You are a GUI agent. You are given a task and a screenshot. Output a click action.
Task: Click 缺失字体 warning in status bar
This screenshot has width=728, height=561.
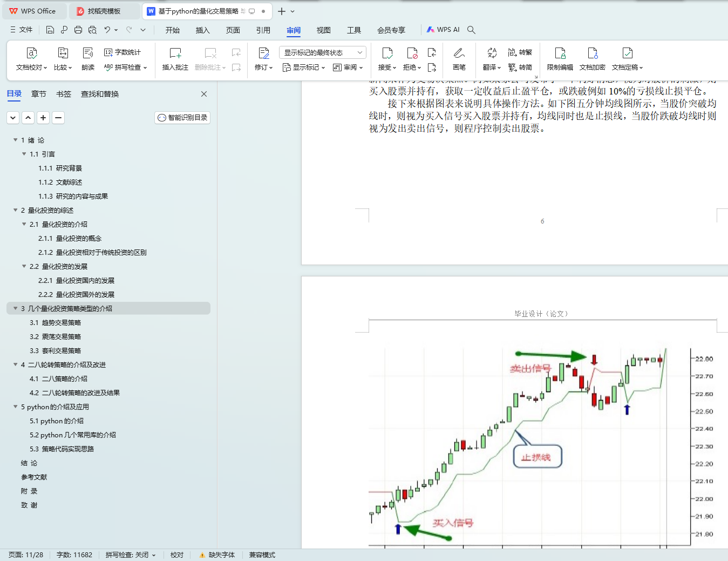[217, 555]
